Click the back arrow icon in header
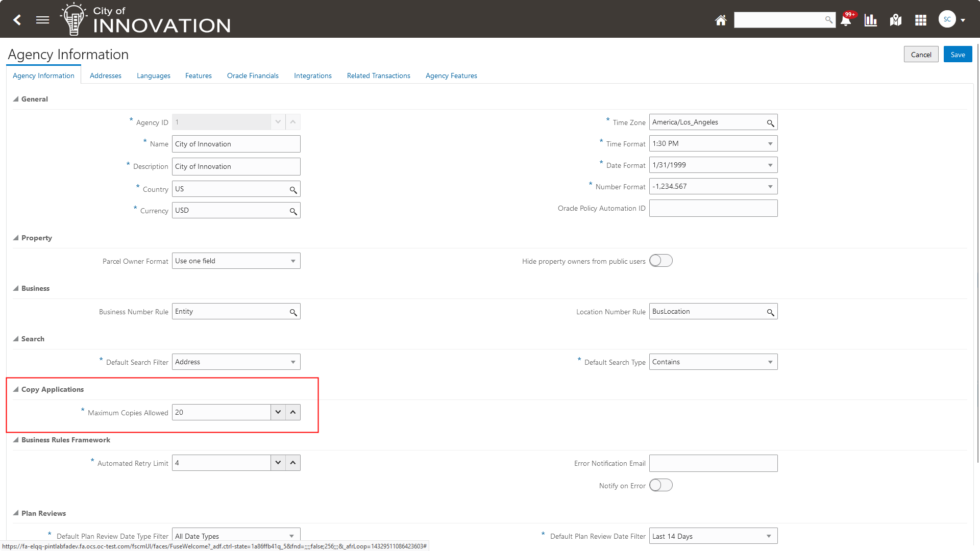Image resolution: width=980 pixels, height=551 pixels. tap(17, 20)
